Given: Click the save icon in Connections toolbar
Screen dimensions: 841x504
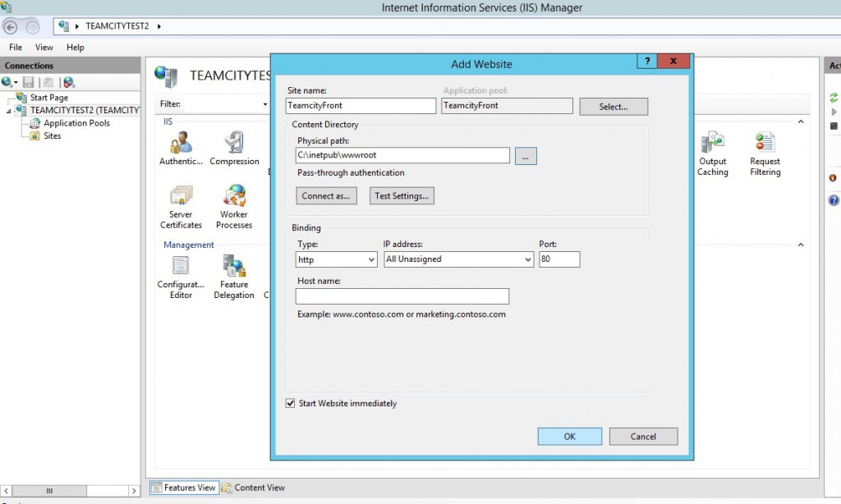Looking at the screenshot, I should coord(29,82).
